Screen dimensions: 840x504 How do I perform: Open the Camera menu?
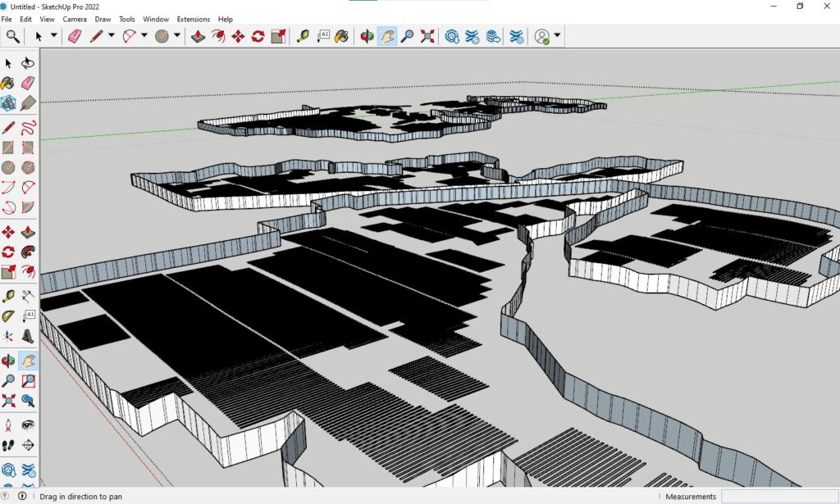point(75,19)
